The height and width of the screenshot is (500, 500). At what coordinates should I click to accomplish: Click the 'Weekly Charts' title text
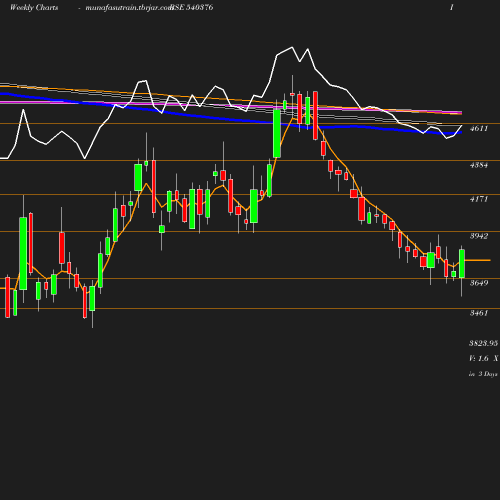click(x=34, y=7)
